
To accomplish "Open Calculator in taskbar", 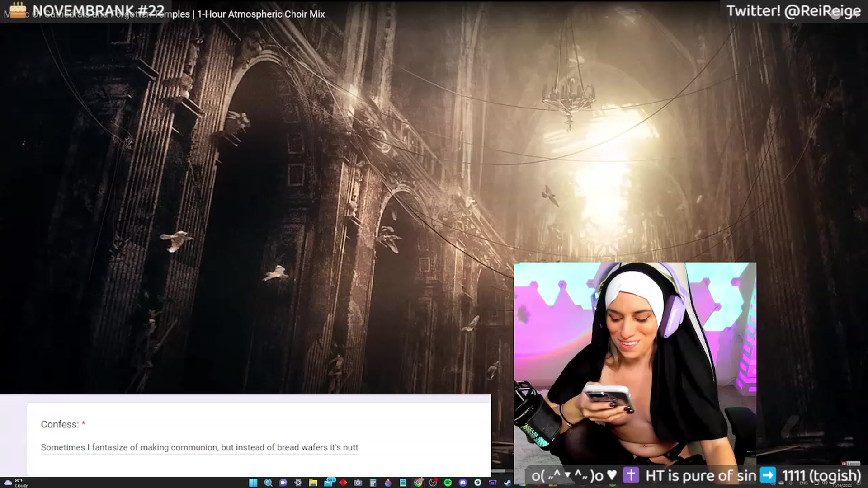I will [x=373, y=483].
